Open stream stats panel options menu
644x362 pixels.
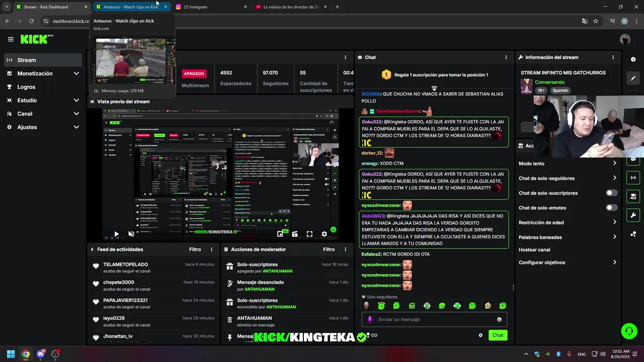tap(345, 57)
